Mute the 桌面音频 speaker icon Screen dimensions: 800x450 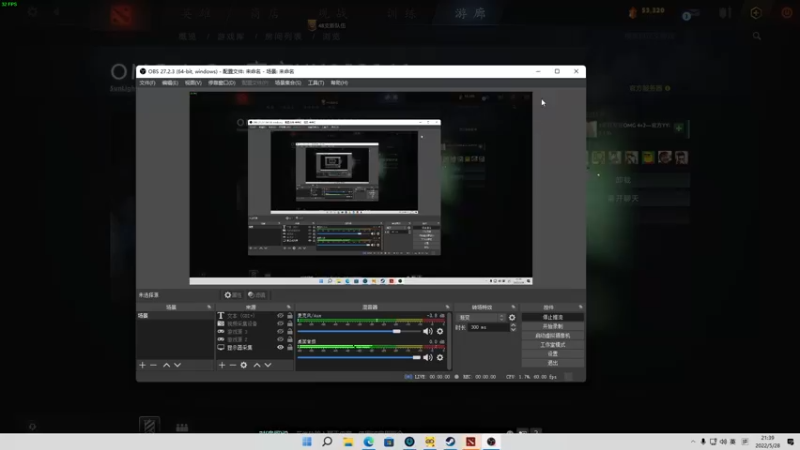coord(428,357)
